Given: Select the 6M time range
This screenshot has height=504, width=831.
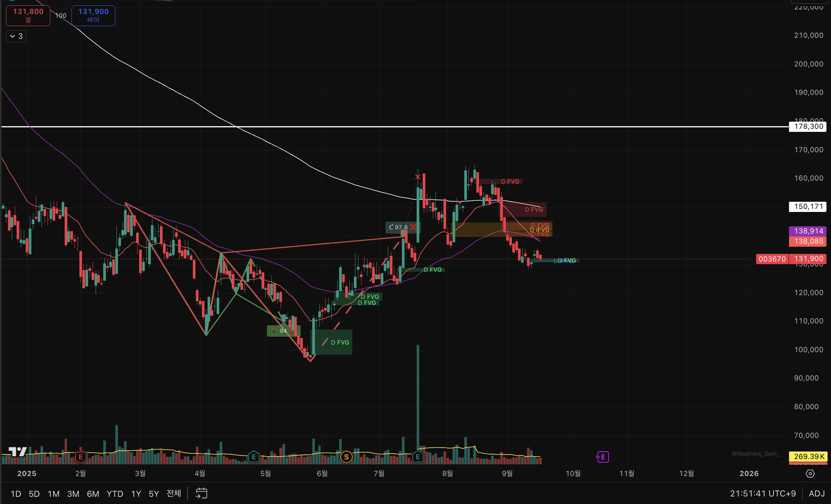Looking at the screenshot, I should click(x=93, y=494).
